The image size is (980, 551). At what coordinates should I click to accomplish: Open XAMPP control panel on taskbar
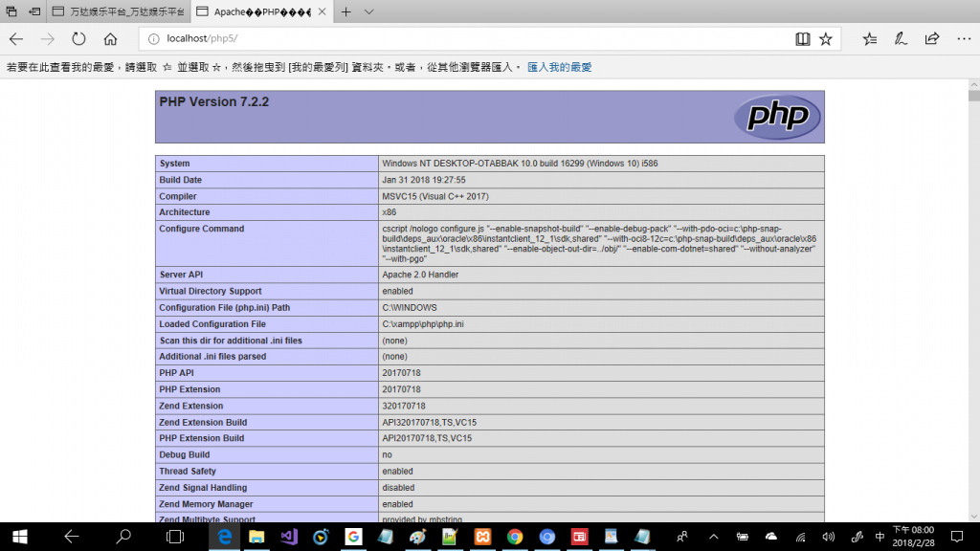point(482,537)
